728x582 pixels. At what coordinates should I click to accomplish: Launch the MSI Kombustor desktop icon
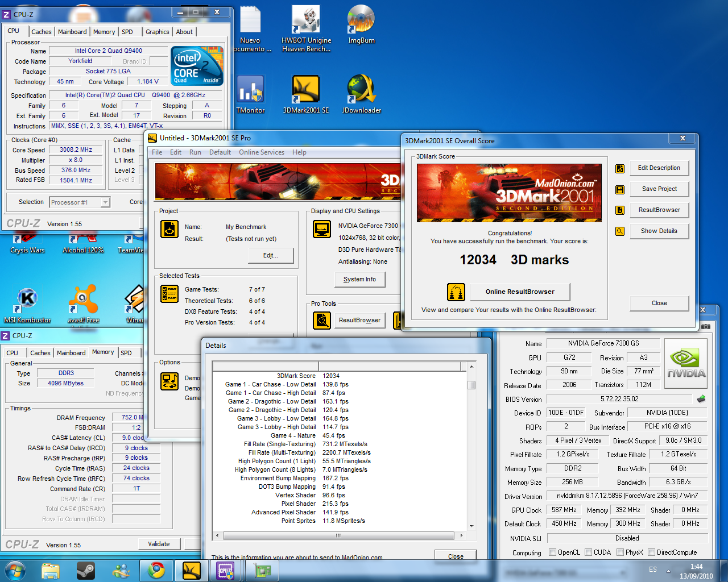(27, 304)
